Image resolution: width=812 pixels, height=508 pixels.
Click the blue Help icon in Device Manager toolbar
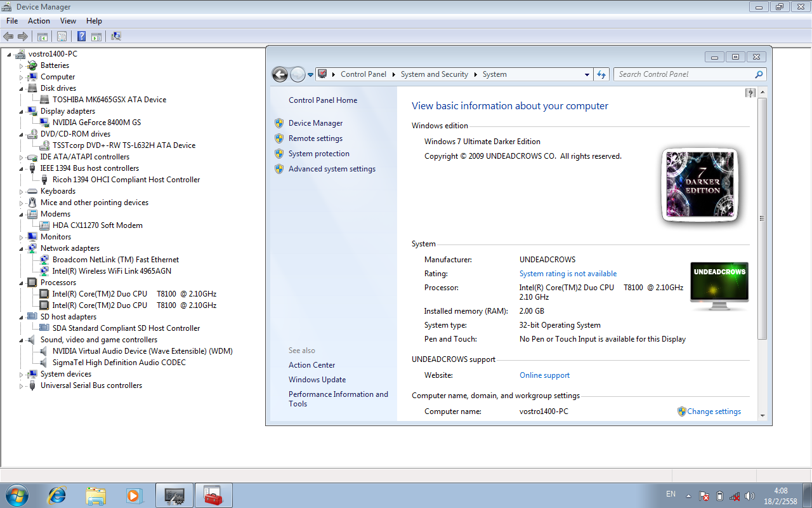coord(81,36)
